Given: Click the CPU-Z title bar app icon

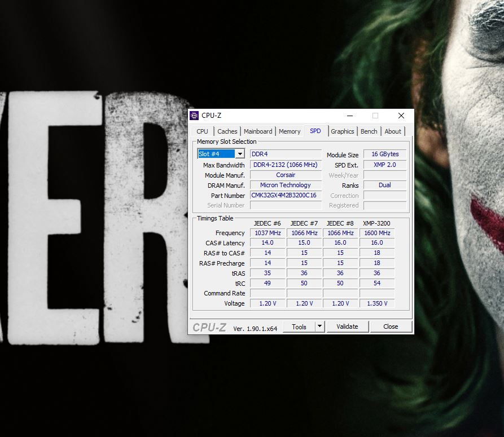Looking at the screenshot, I should [x=194, y=115].
